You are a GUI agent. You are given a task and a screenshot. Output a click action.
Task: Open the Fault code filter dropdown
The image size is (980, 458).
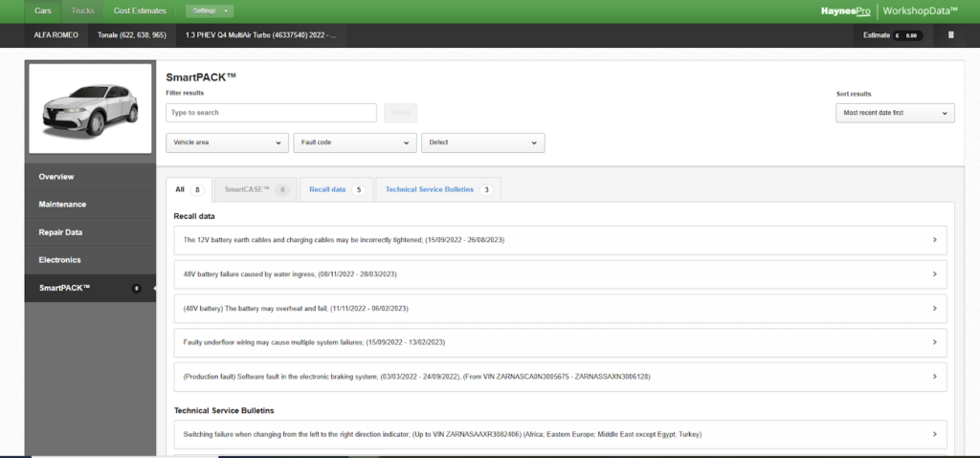tap(355, 142)
